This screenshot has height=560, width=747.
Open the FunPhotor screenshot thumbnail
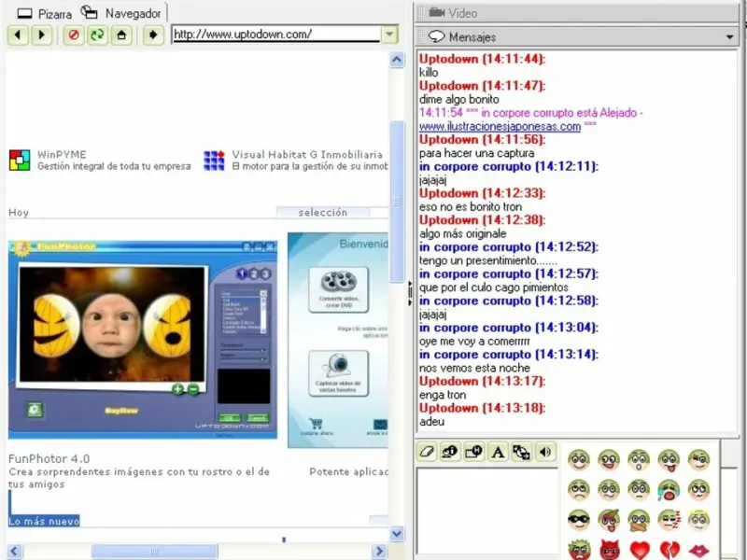(143, 340)
